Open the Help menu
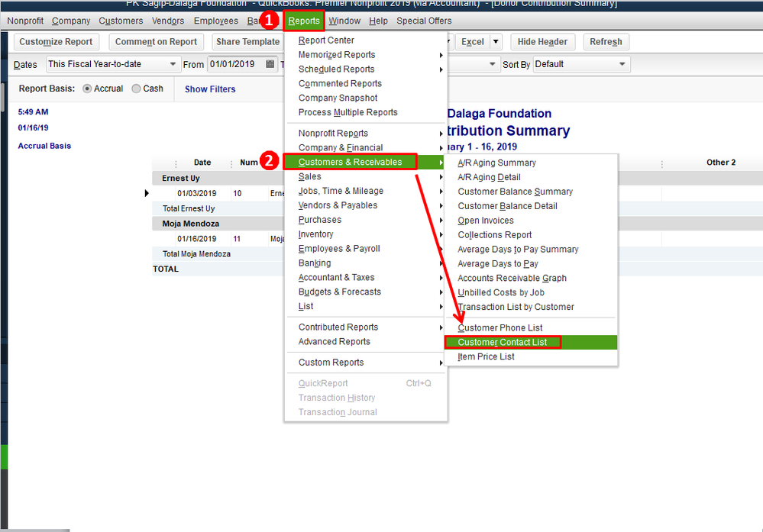Viewport: 763px width, 532px height. (x=378, y=21)
